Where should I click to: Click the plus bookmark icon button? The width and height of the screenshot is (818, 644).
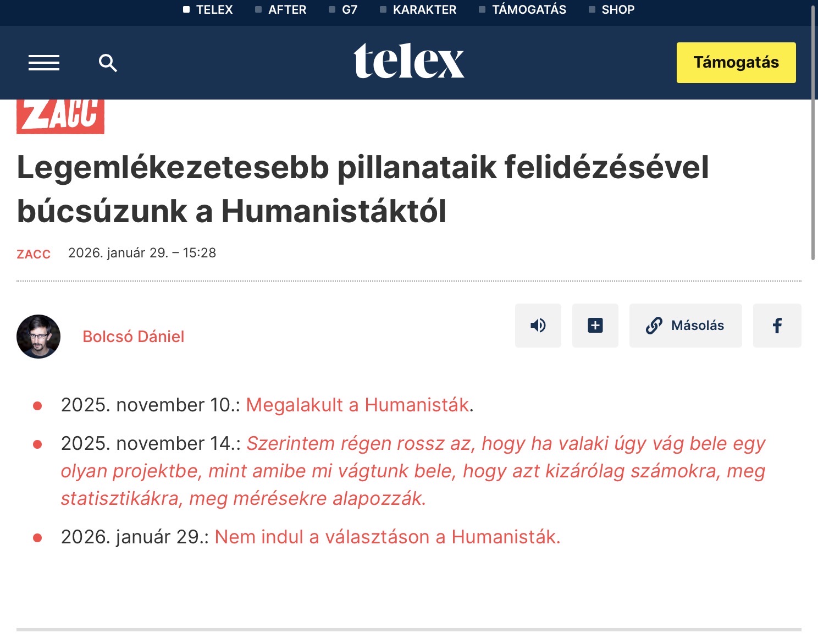point(595,326)
